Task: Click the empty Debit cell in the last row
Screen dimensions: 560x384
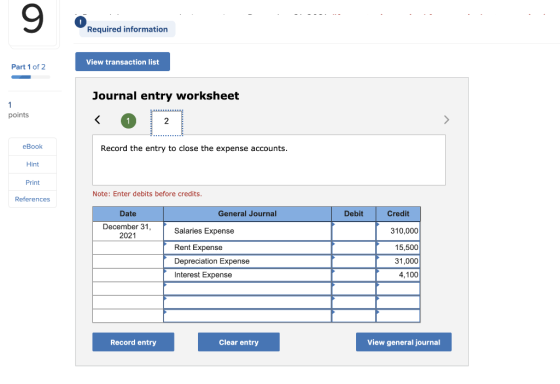Action: coord(354,316)
